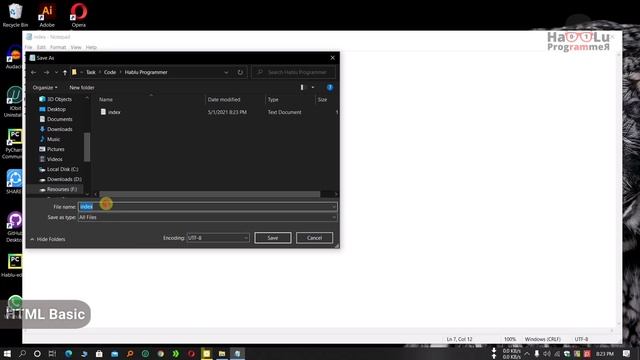
Task: Open Task View from the taskbar
Action: pyautogui.click(x=52, y=353)
